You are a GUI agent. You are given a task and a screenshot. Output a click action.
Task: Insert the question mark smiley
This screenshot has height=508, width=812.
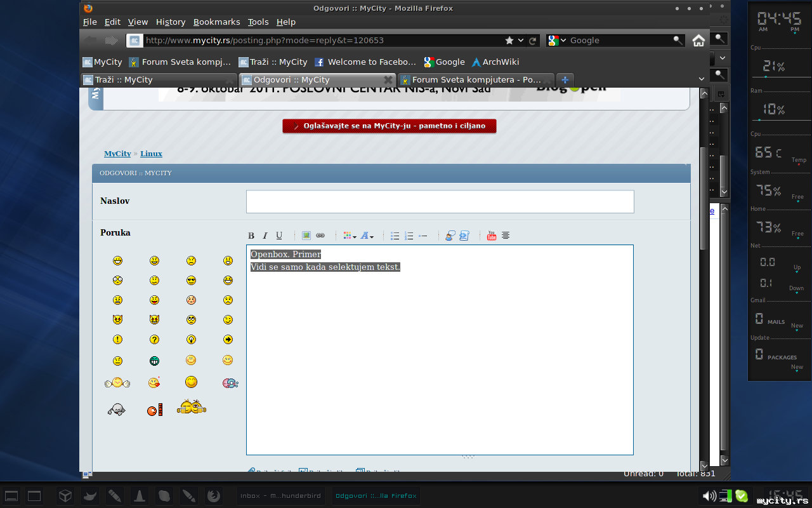pyautogui.click(x=154, y=340)
